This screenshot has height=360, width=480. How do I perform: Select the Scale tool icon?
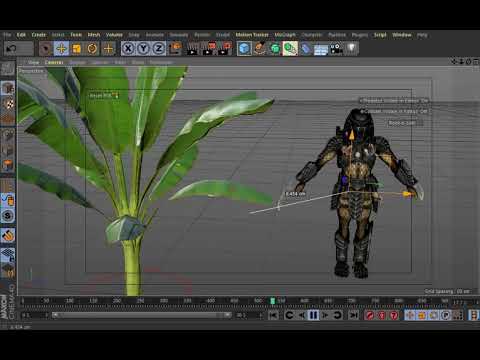77,49
